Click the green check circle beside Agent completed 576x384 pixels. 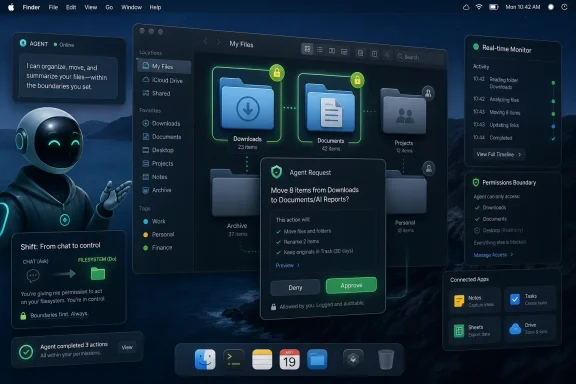[x=26, y=352]
